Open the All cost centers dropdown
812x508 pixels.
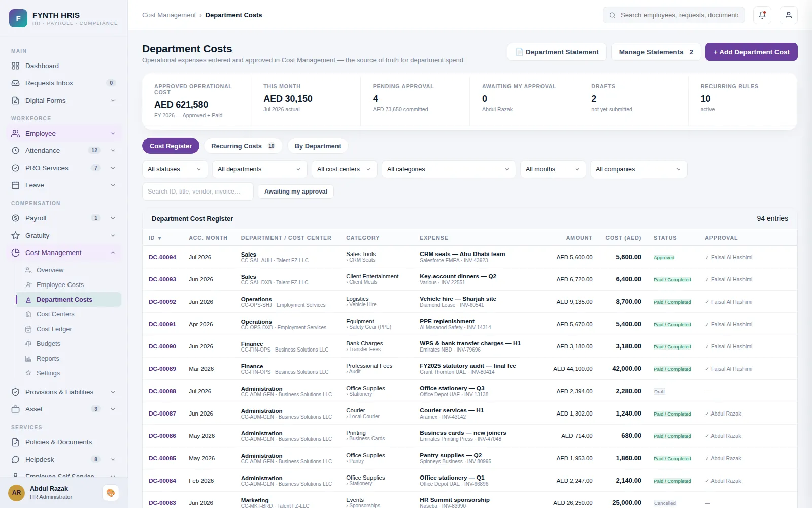[x=345, y=169]
